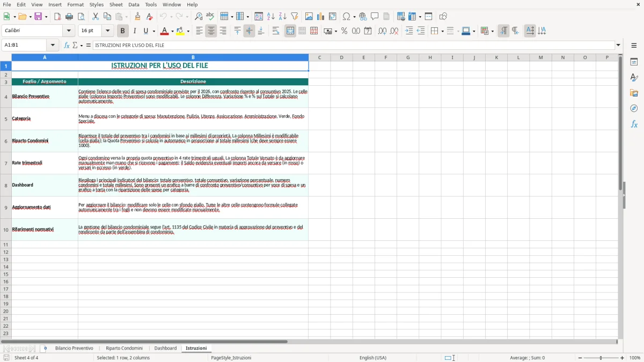The width and height of the screenshot is (644, 362).
Task: Cut the selected cells
Action: pyautogui.click(x=96, y=17)
